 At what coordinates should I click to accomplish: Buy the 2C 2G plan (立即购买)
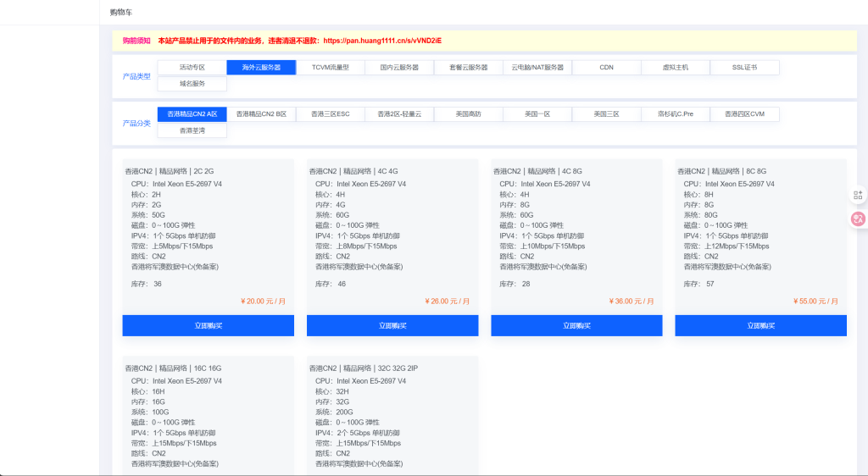[209, 325]
